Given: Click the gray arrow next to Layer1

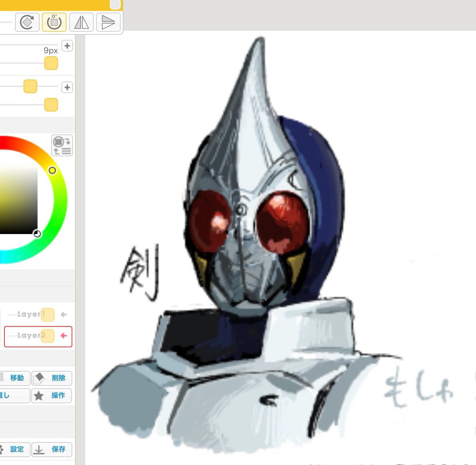Looking at the screenshot, I should [64, 315].
